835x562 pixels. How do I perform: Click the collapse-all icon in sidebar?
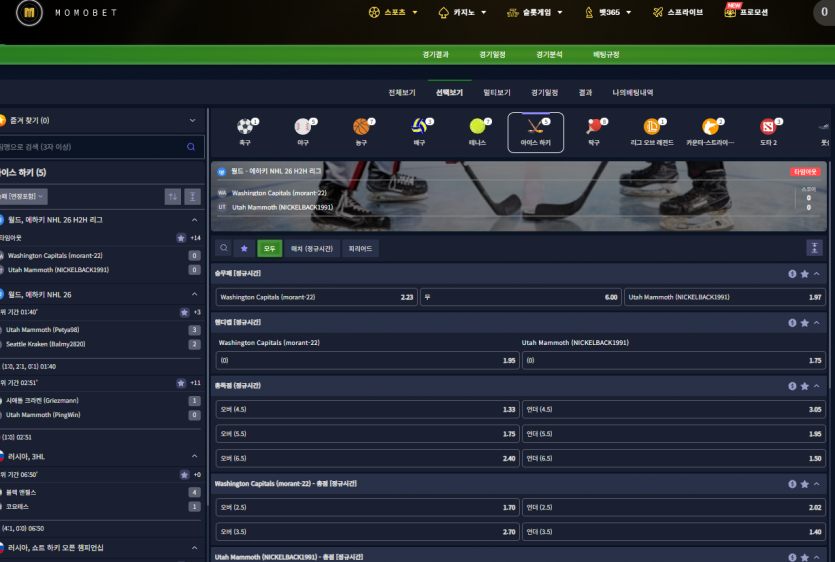[192, 197]
